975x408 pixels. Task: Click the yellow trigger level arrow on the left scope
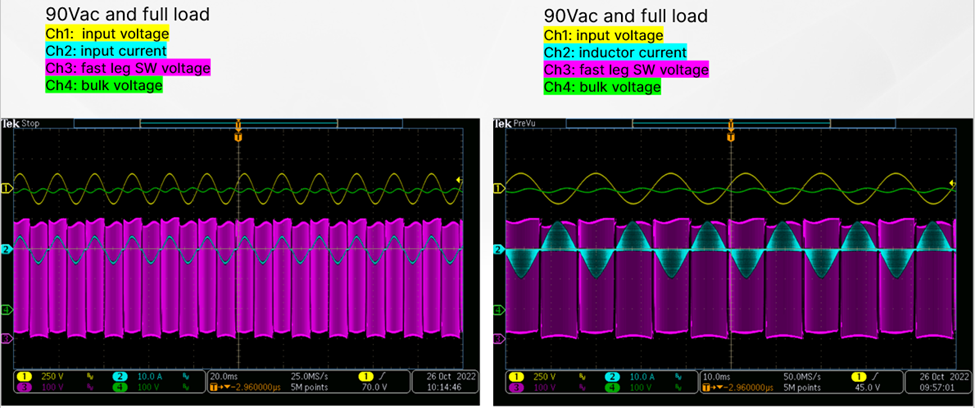pos(458,180)
